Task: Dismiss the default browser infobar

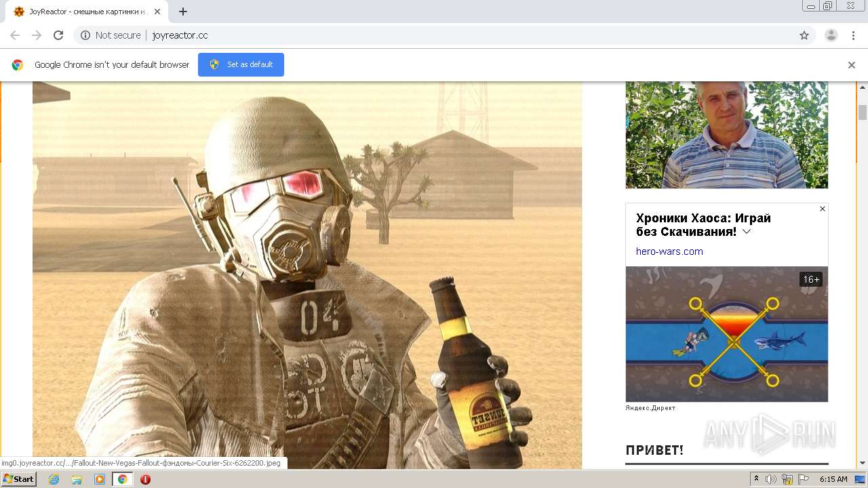Action: 852,65
